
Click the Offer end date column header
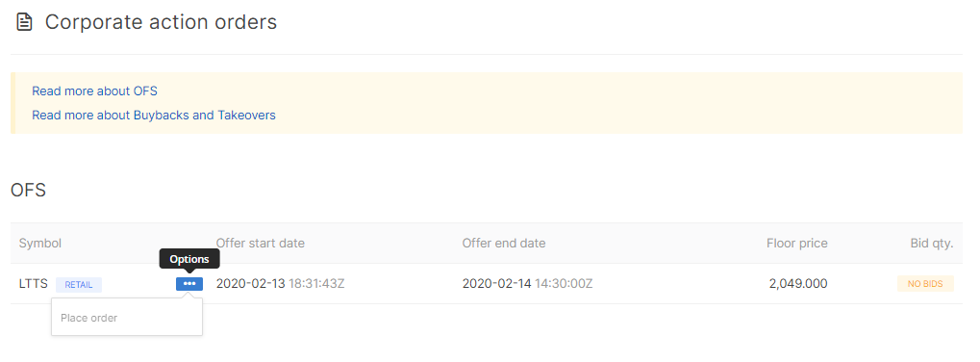[504, 244]
